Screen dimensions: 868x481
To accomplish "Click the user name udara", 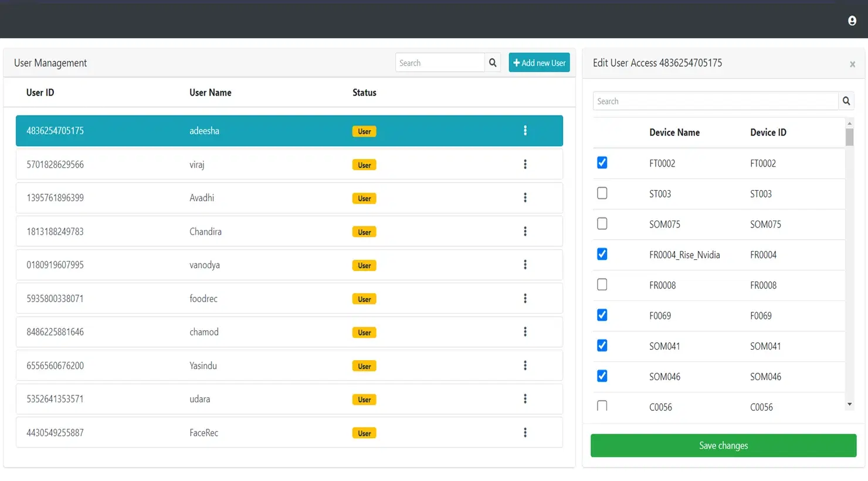I will click(x=199, y=399).
